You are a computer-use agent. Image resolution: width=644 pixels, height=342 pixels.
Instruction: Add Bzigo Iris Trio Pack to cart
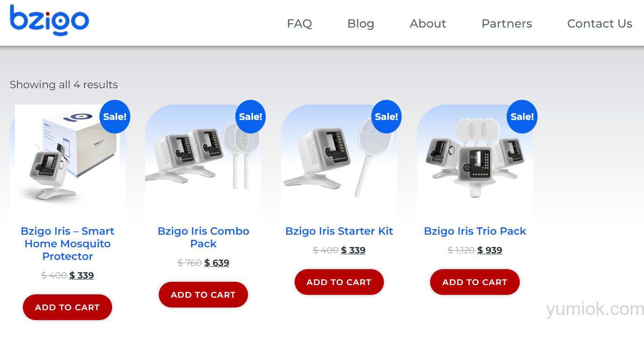(x=475, y=282)
